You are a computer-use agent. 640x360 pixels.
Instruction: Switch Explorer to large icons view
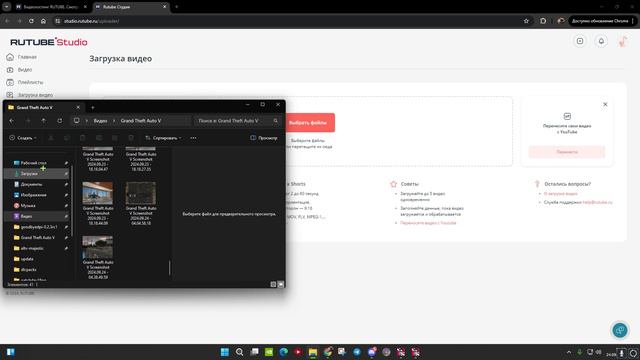click(x=281, y=284)
